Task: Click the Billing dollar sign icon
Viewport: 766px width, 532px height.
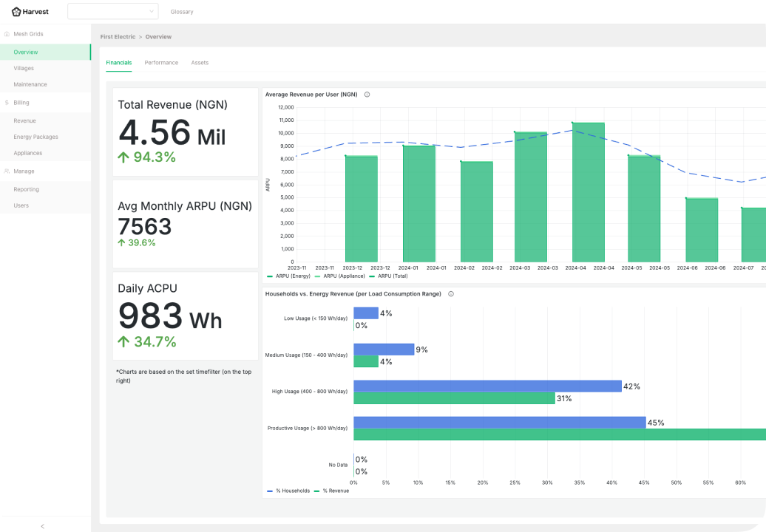Action: (x=7, y=103)
